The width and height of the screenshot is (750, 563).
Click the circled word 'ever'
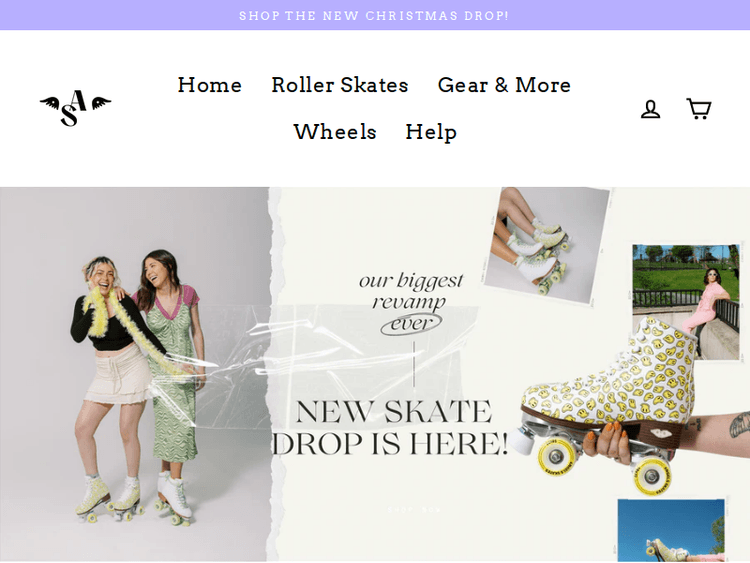tap(411, 324)
